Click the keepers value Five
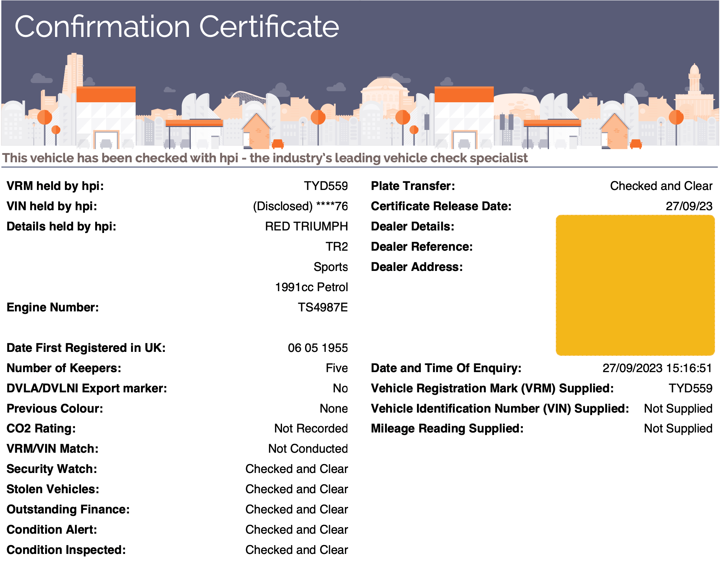721x588 pixels. pyautogui.click(x=337, y=368)
